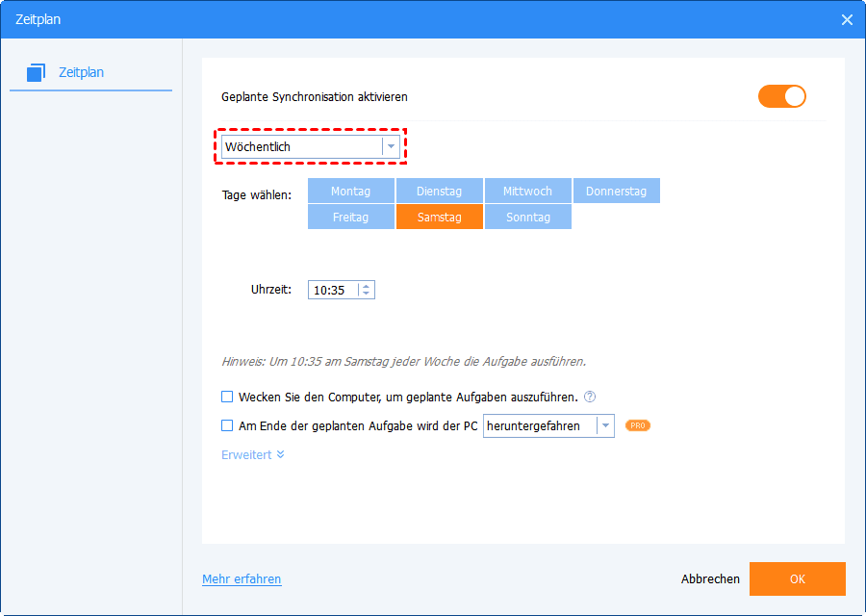
Task: Click the Zeitplan sidebar icon
Action: pos(36,72)
